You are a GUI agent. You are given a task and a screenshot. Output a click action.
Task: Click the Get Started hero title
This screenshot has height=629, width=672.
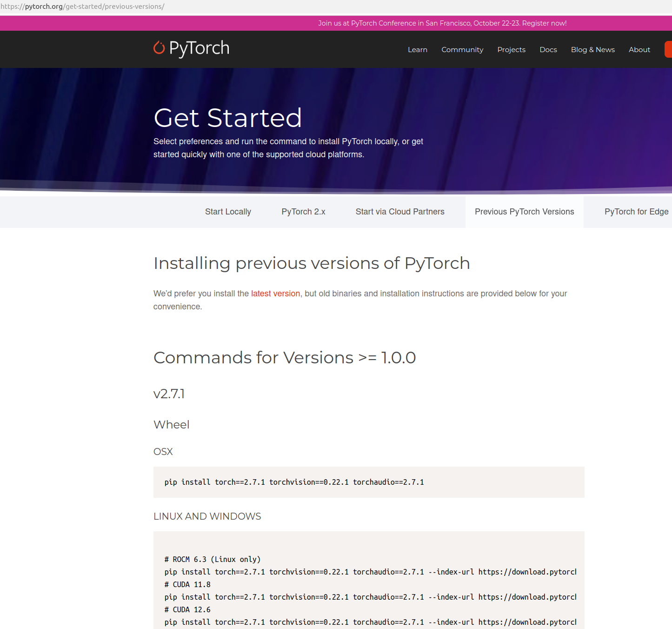[x=228, y=118]
